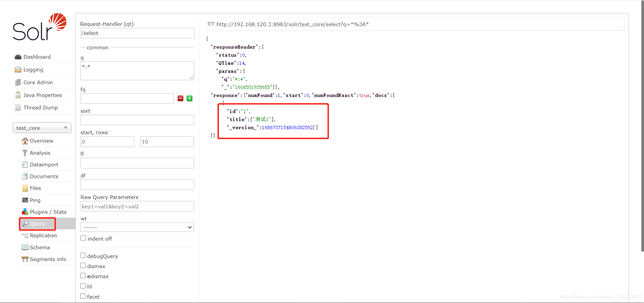Click the Ping monitor icon
Image resolution: width=644 pixels, height=303 pixels.
(x=25, y=200)
